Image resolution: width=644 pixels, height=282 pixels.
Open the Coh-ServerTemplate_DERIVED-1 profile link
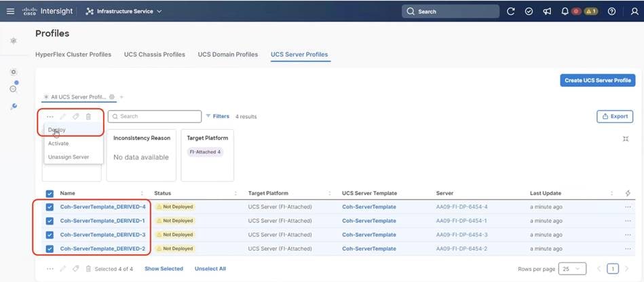click(102, 221)
